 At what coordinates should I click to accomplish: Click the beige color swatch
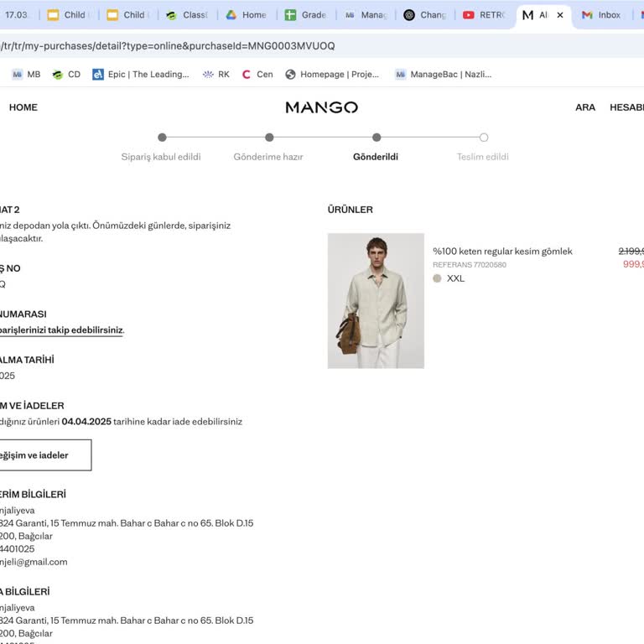pyautogui.click(x=437, y=278)
